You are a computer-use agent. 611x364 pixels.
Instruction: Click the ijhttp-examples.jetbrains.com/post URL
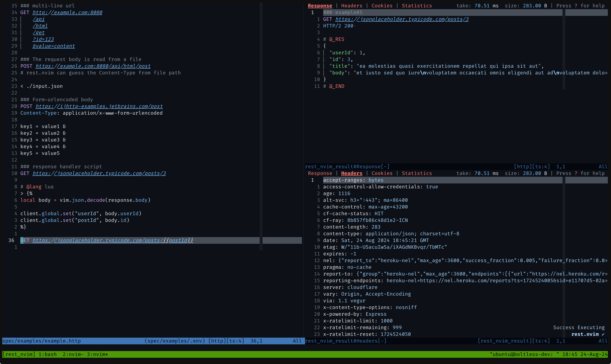[99, 106]
